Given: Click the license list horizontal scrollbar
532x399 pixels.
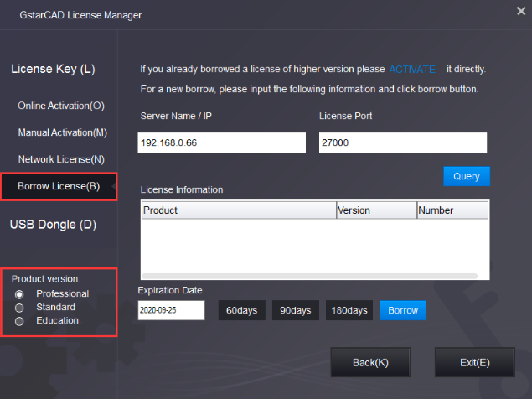Looking at the screenshot, I should coord(309,276).
